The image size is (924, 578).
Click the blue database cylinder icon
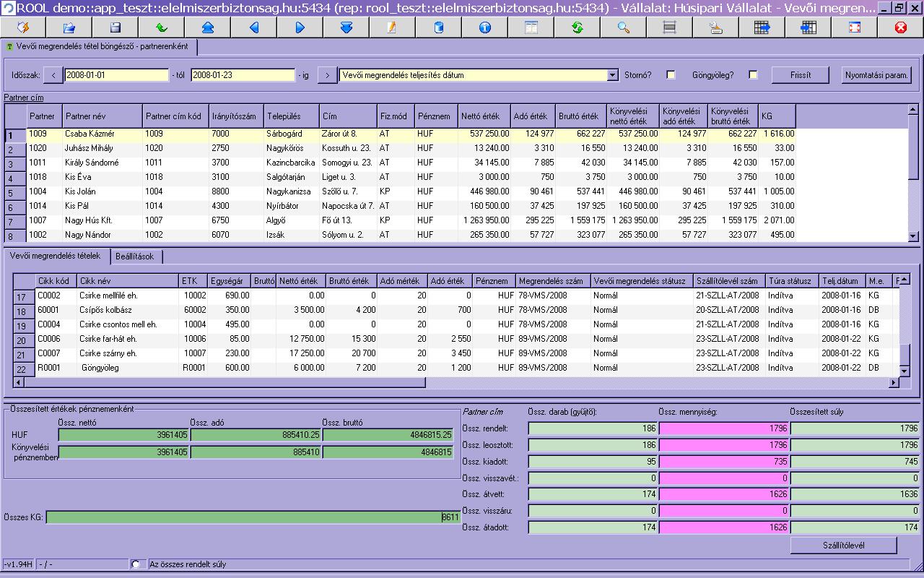pyautogui.click(x=438, y=27)
